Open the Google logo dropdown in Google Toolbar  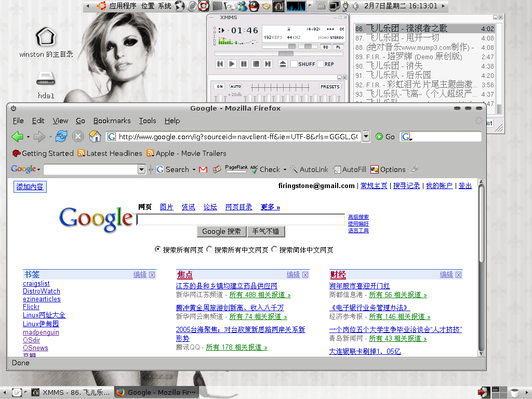click(25, 169)
